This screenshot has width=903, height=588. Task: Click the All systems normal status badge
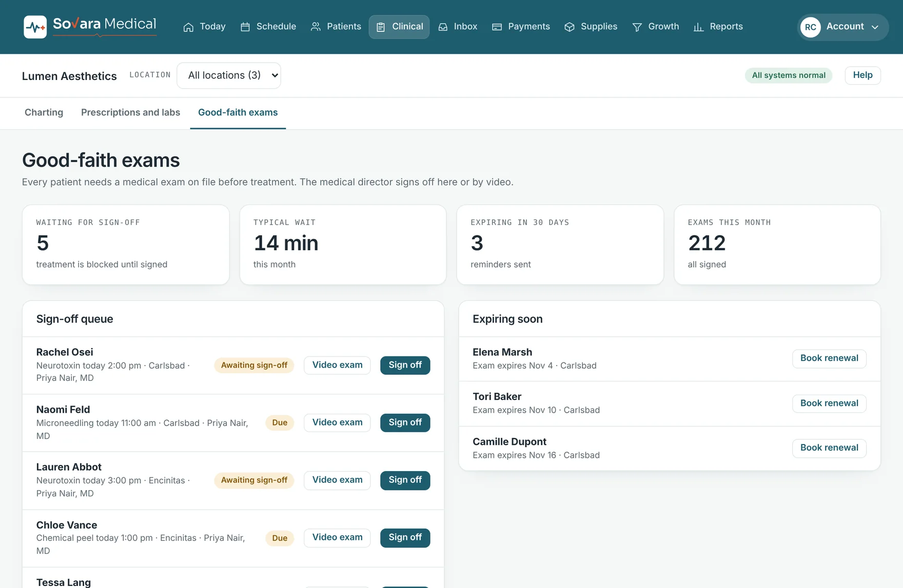coord(789,75)
